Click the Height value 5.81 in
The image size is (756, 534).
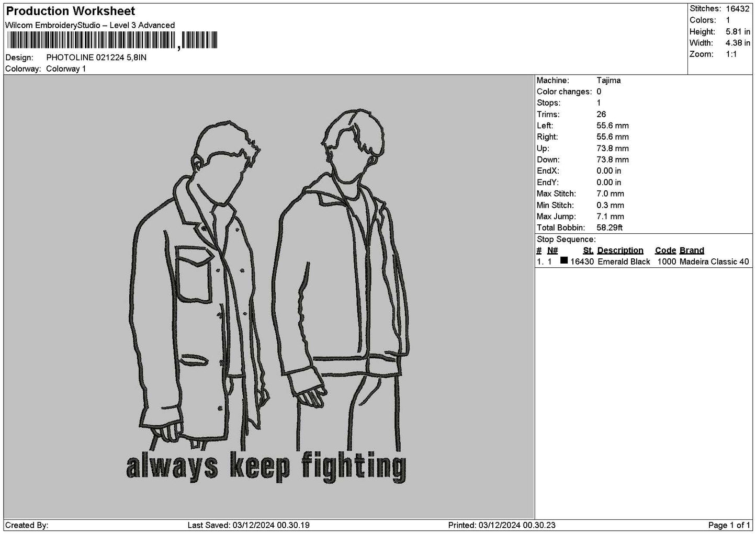tap(738, 31)
